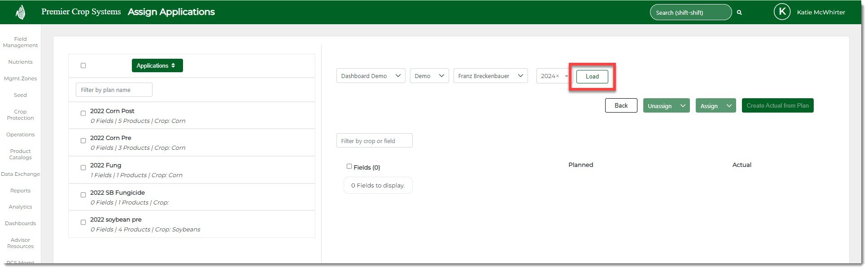Image resolution: width=868 pixels, height=270 pixels.
Task: Clear the 2024 year selection x
Action: coord(558,76)
